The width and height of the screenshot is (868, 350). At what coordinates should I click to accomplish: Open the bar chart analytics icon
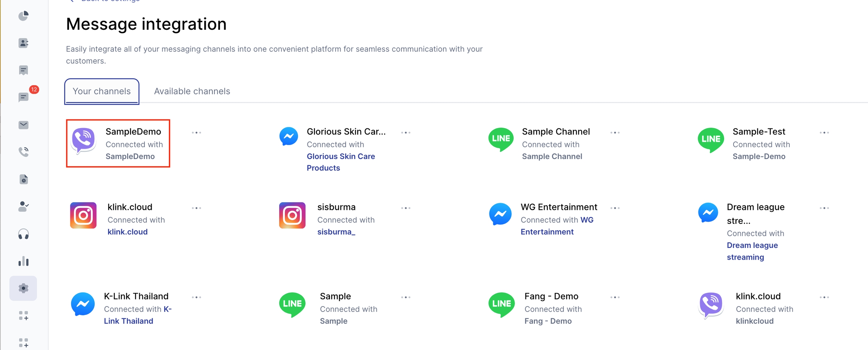[x=23, y=261]
